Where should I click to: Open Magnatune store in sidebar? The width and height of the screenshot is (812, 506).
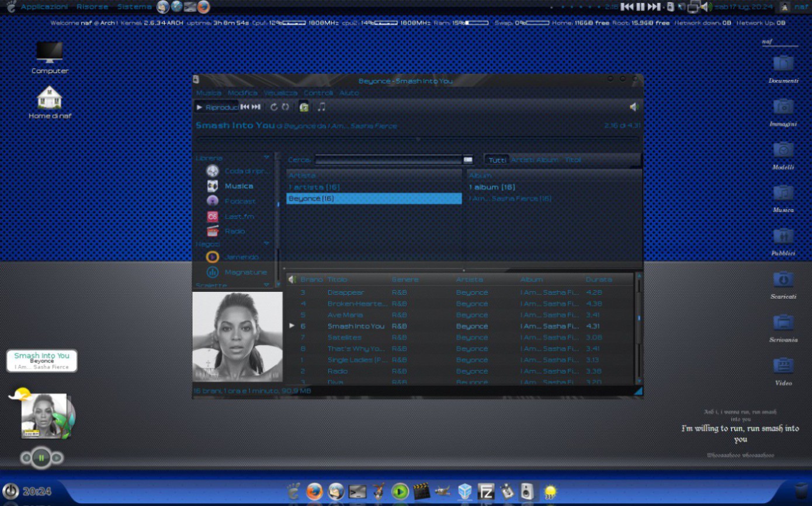pyautogui.click(x=237, y=272)
